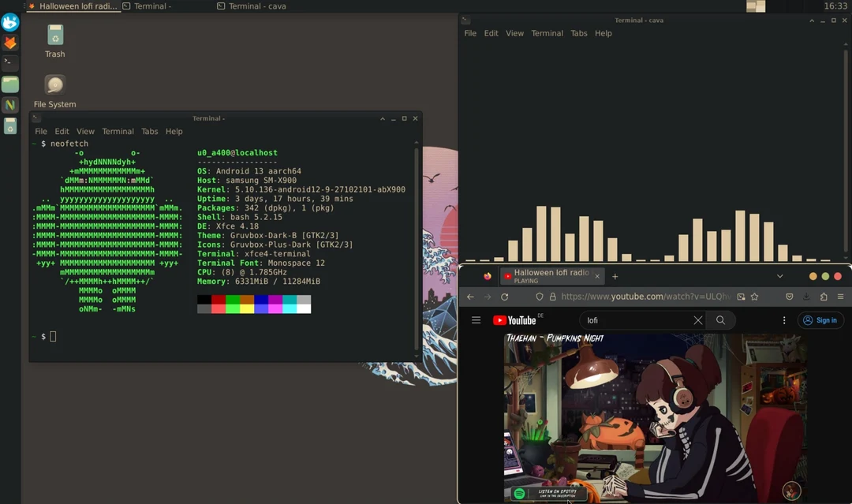Open the all-tabs list chevron in Firefox

click(779, 276)
